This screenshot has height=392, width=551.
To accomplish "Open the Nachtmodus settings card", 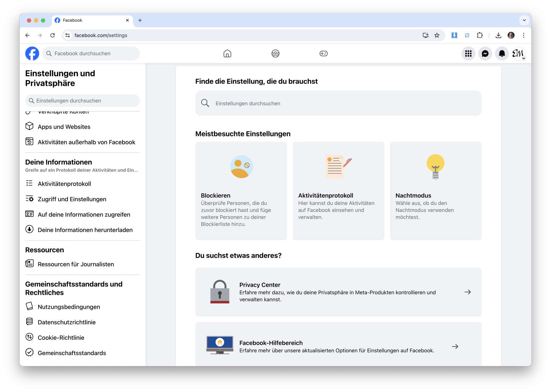I will coord(435,191).
